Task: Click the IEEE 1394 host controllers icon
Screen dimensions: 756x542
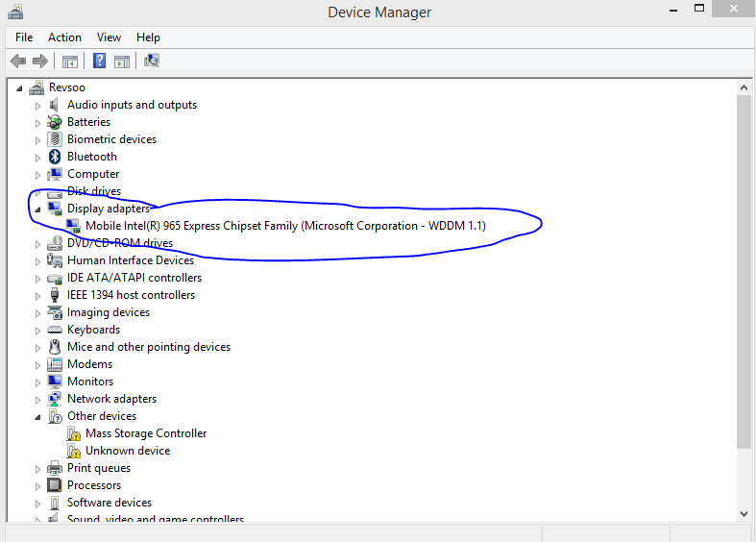Action: (x=55, y=295)
